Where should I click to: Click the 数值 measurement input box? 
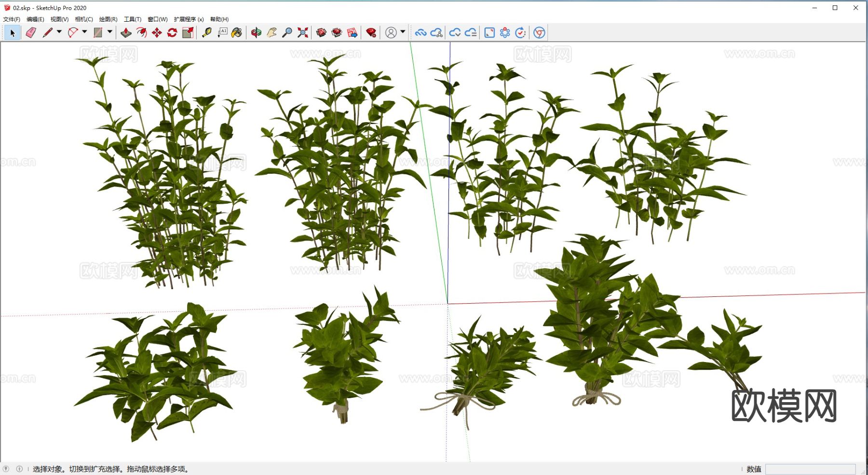[x=810, y=469]
